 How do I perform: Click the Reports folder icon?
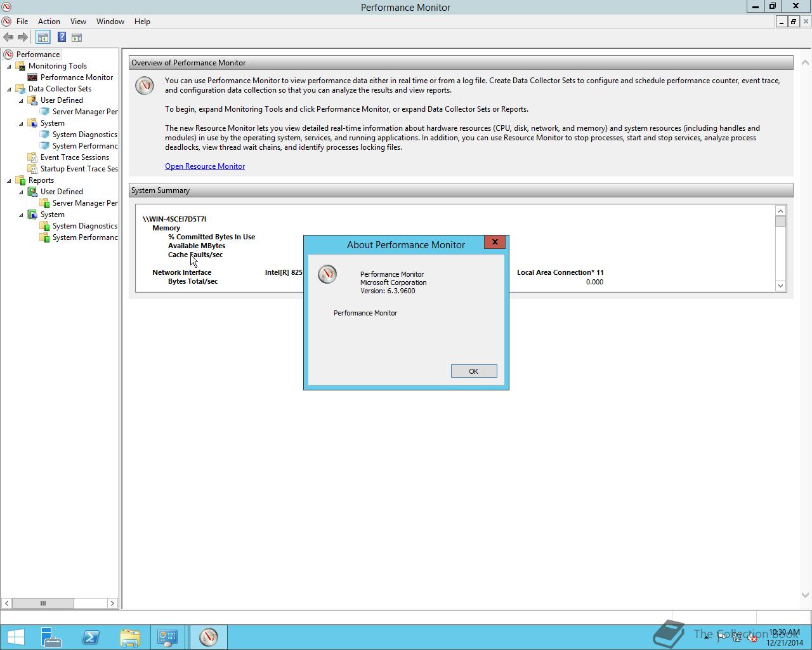(x=20, y=180)
